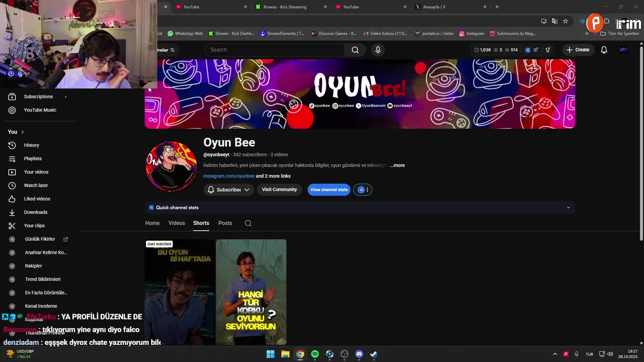Click the Create button
Viewport: 644px width, 362px height.
(x=578, y=50)
